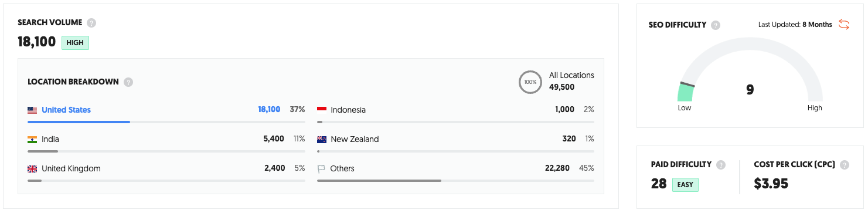Image resolution: width=868 pixels, height=213 pixels.
Task: Click the United States blue progress bar
Action: (x=79, y=122)
